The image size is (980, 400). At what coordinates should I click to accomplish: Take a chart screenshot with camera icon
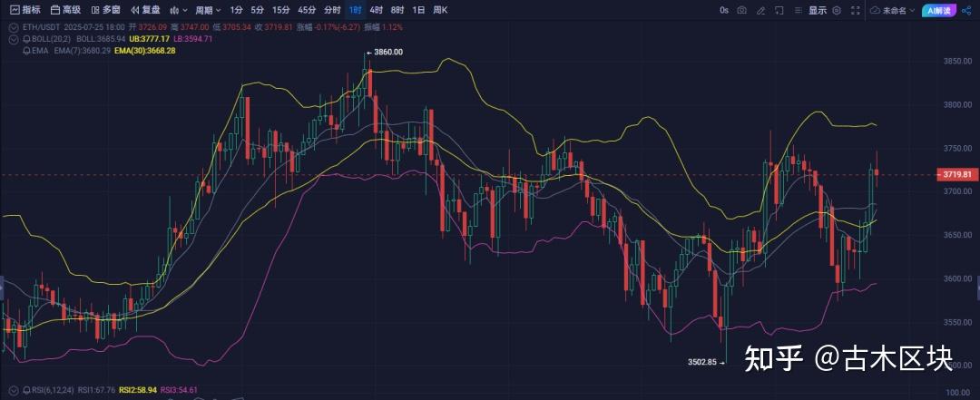742,10
